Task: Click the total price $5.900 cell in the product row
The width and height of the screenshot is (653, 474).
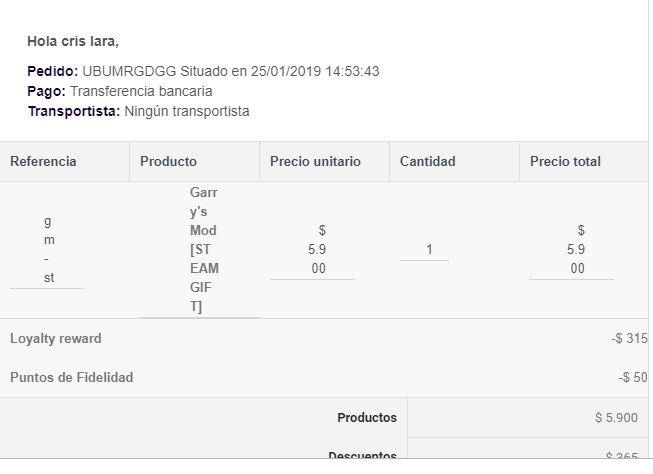Action: [x=576, y=250]
